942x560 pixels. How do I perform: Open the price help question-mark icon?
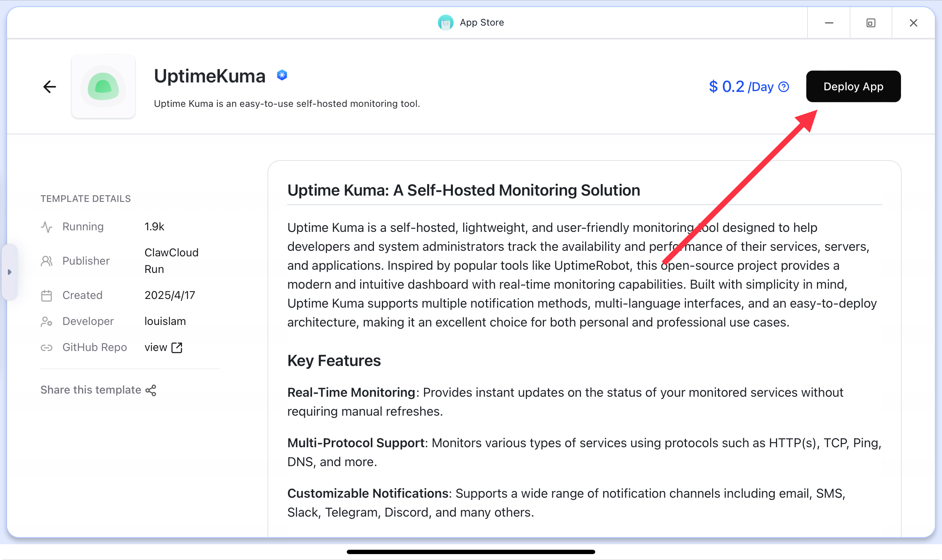(784, 87)
